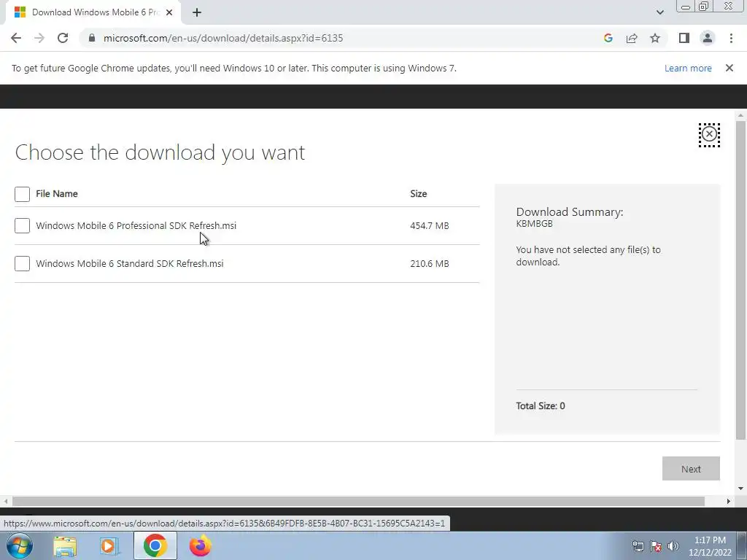The height and width of the screenshot is (560, 747).
Task: Open Google icon in address bar
Action: tap(608, 38)
